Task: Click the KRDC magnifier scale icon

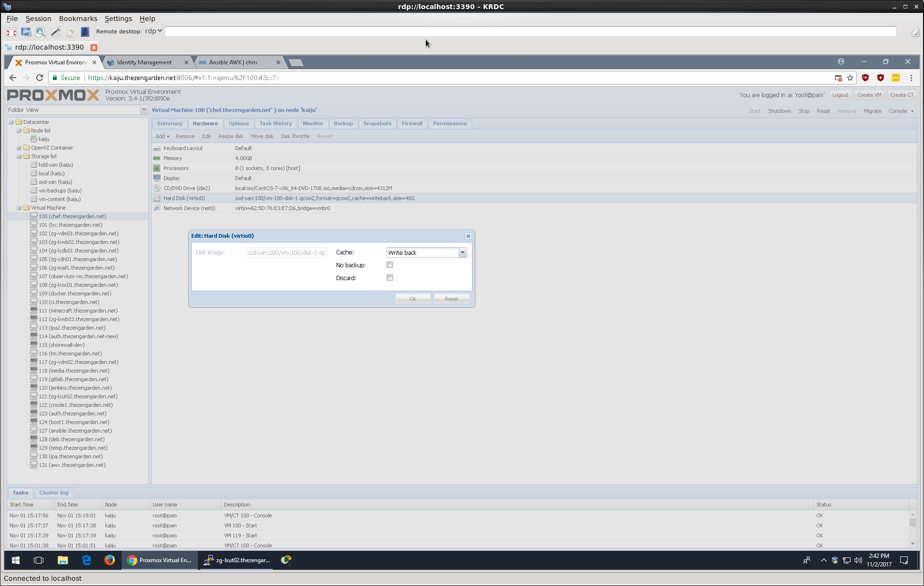Action: pyautogui.click(x=41, y=32)
